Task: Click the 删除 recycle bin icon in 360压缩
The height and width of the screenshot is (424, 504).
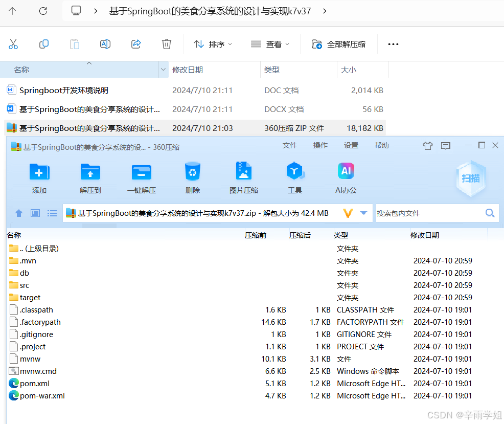Action: pos(193,171)
